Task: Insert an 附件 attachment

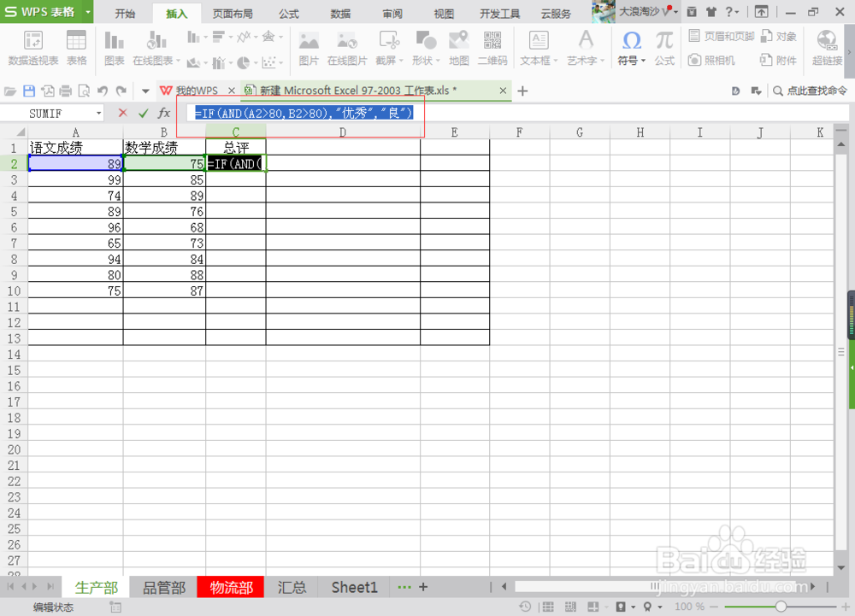Action: [x=779, y=60]
